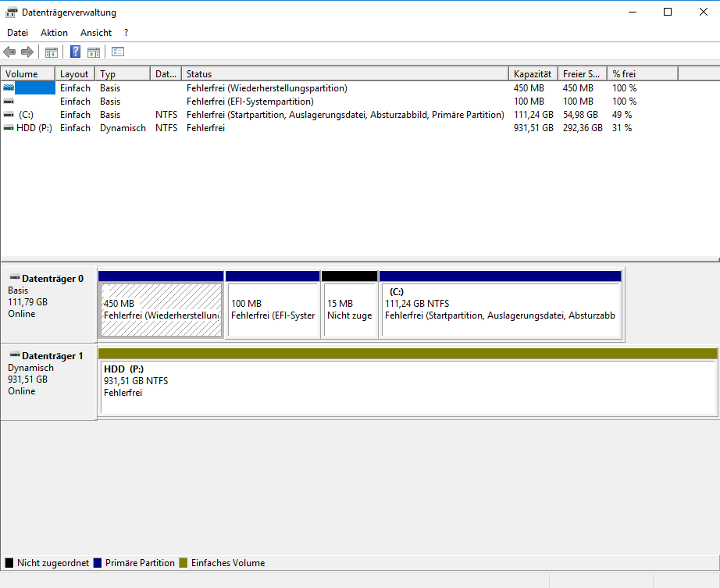Click capacity value 931,51 GB in list
This screenshot has width=720, height=588.
pos(533,128)
